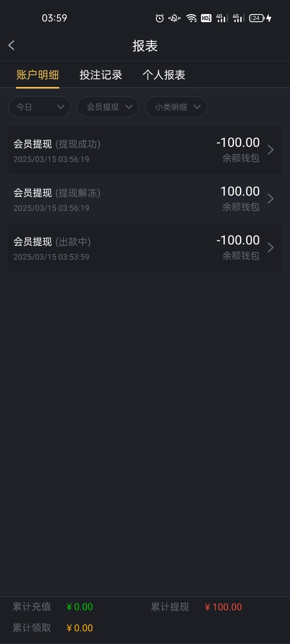Tap the muted vibration status icon
Viewport: 290px width, 644px height.
coord(174,18)
